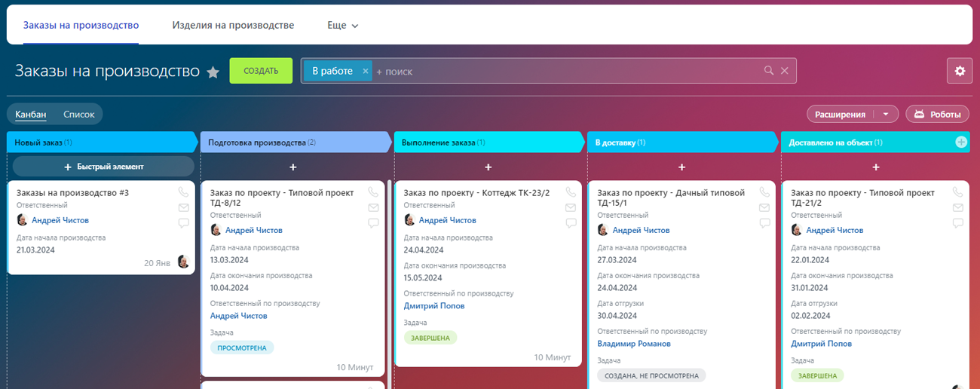Click the Быстрый элемент button
Viewport: 980px width, 389px height.
coord(103,167)
